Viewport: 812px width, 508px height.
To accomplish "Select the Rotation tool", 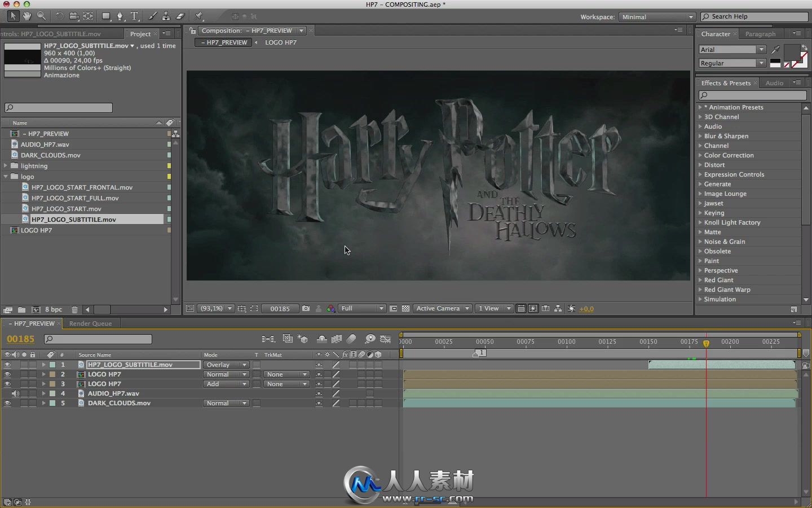I will coord(59,16).
